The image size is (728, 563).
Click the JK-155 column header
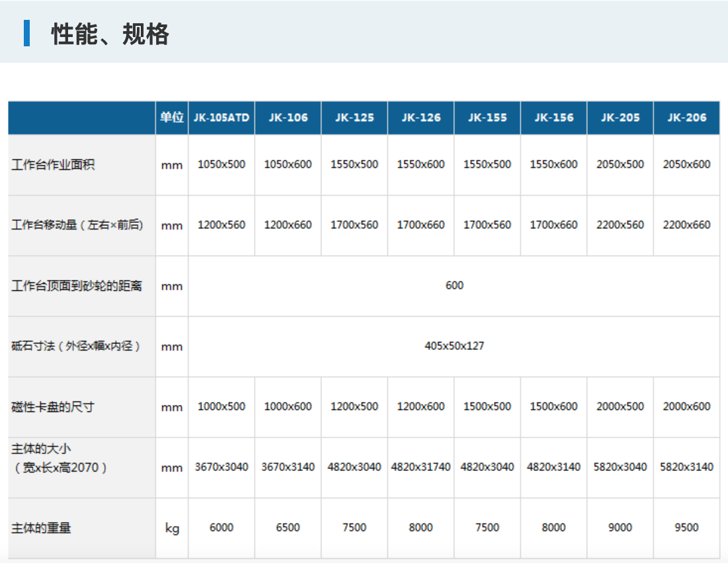click(x=487, y=118)
